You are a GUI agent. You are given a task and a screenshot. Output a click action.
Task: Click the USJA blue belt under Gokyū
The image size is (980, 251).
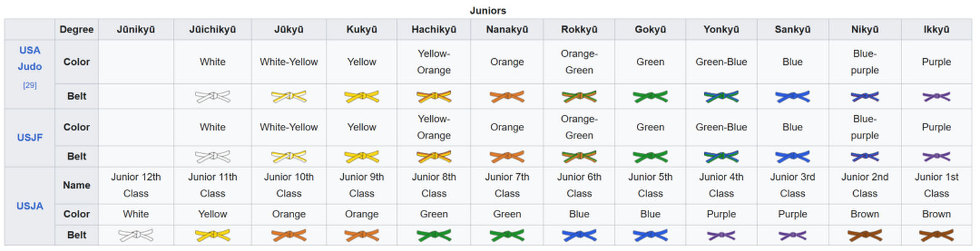pyautogui.click(x=650, y=235)
